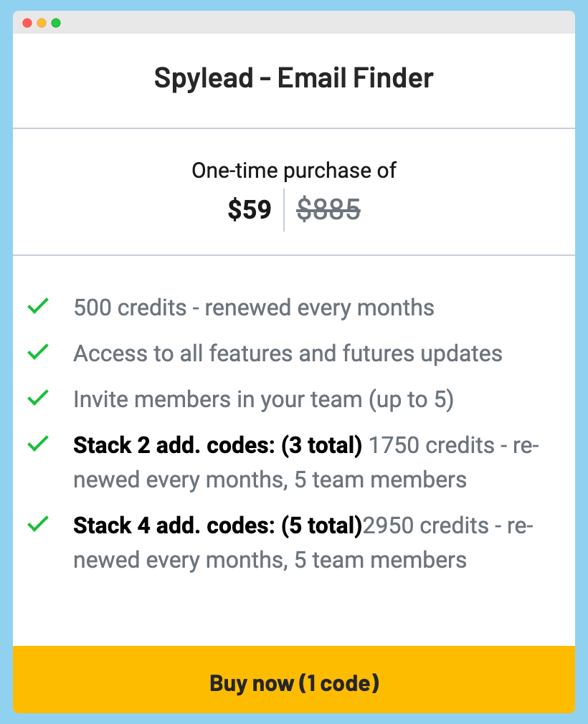This screenshot has height=724, width=588.
Task: Click the checkmark next to Stack 2 add. codes
Action: pyautogui.click(x=38, y=443)
